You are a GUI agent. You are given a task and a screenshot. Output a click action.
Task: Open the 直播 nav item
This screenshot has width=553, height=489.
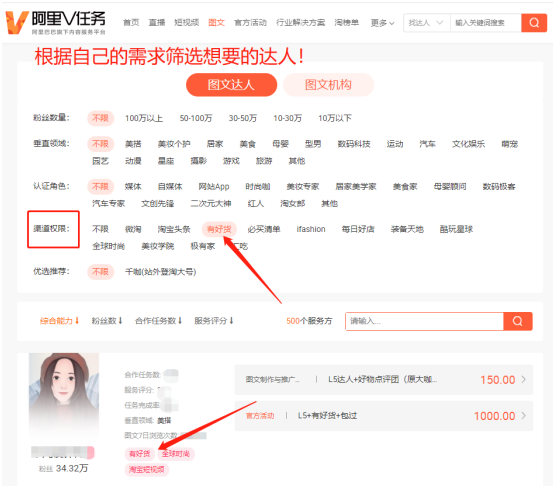[x=157, y=23]
